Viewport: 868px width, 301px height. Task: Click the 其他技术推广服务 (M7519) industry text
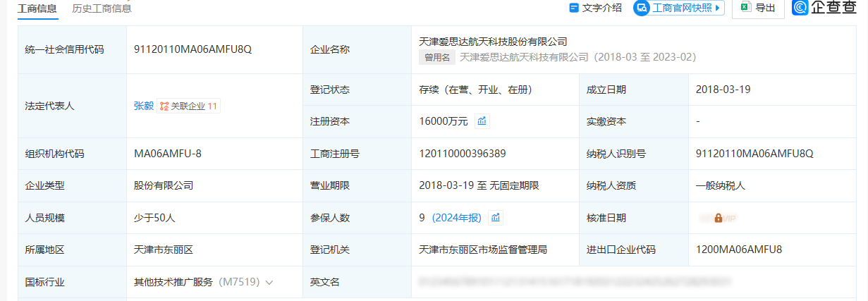click(197, 282)
